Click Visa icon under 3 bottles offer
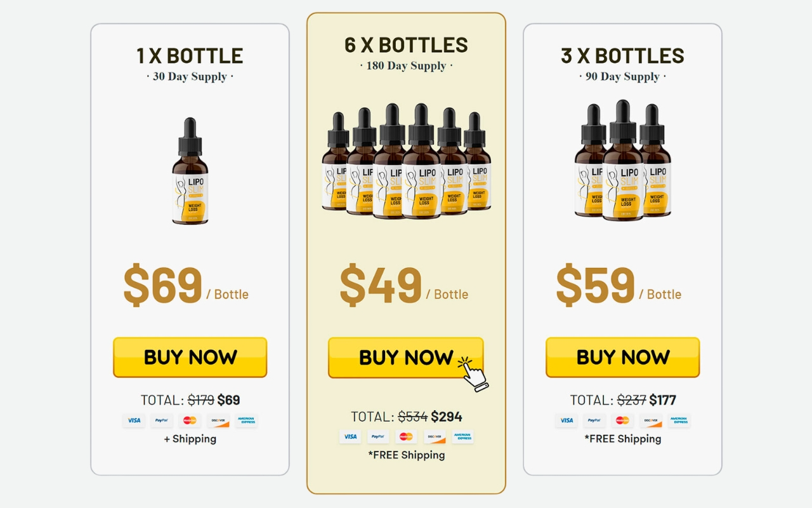 tap(566, 420)
